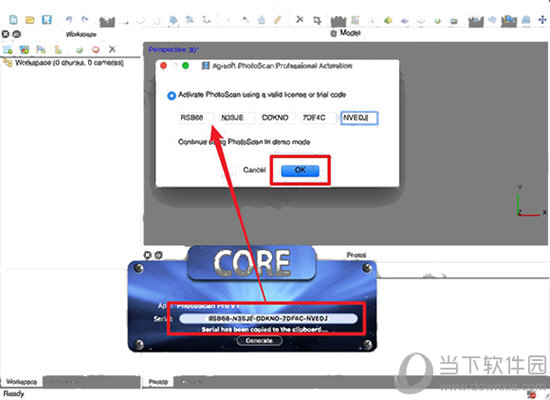550x400 pixels.
Task: Save the project with the floppy icon
Action: [x=47, y=20]
